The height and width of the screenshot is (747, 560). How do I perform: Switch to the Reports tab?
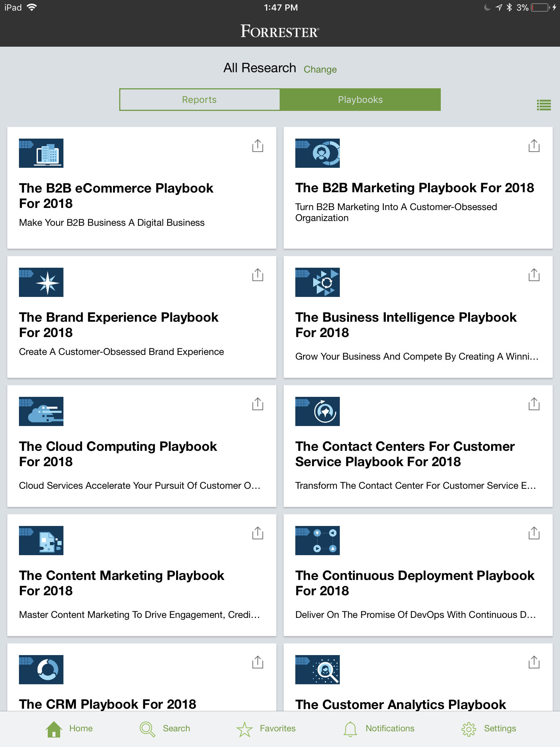pos(199,100)
